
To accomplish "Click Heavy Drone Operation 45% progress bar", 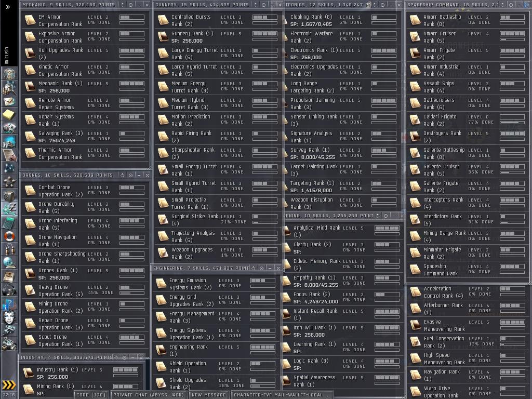I will click(132, 294).
